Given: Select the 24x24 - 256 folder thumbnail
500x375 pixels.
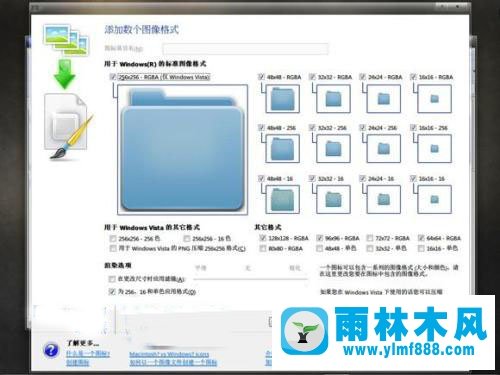Looking at the screenshot, I should [x=384, y=149].
